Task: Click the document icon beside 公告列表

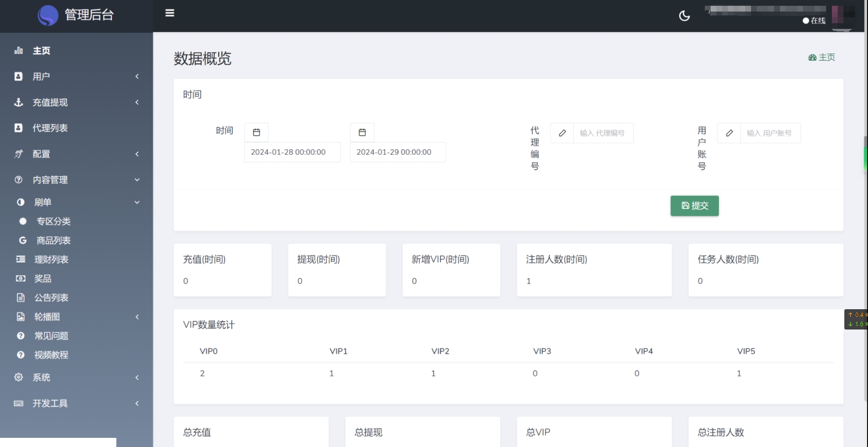Action: click(x=20, y=298)
